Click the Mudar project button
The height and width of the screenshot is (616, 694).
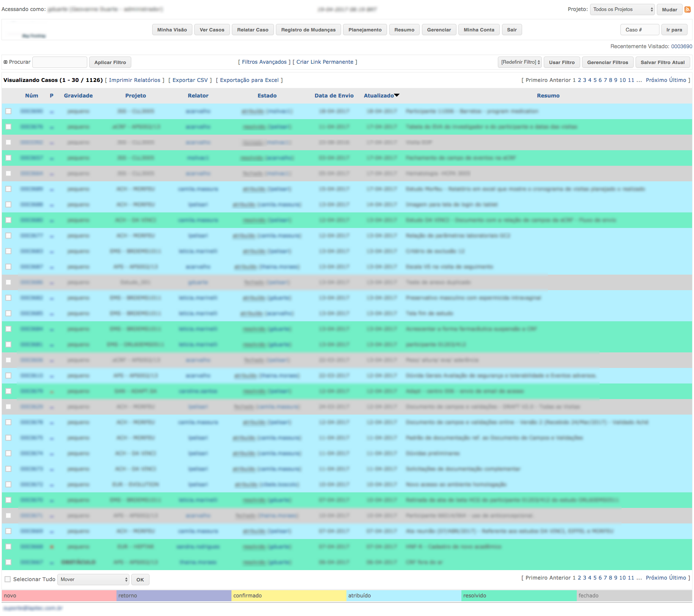(669, 9)
